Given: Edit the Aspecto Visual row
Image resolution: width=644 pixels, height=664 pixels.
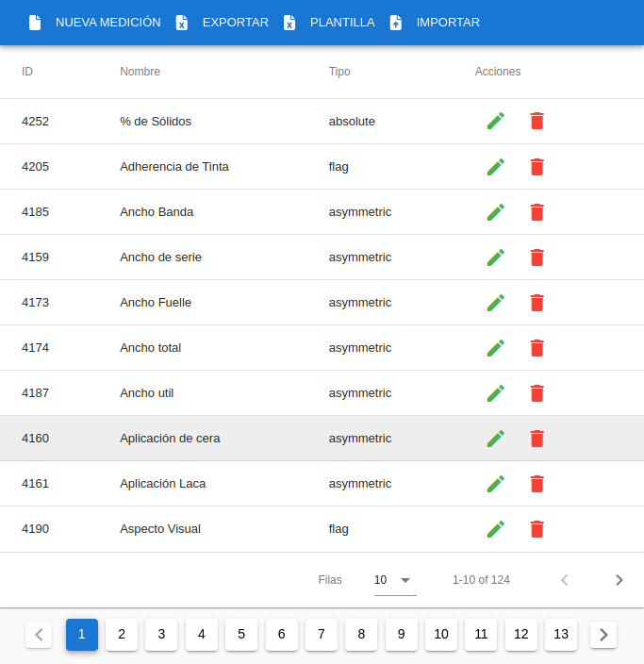Looking at the screenshot, I should coord(496,529).
